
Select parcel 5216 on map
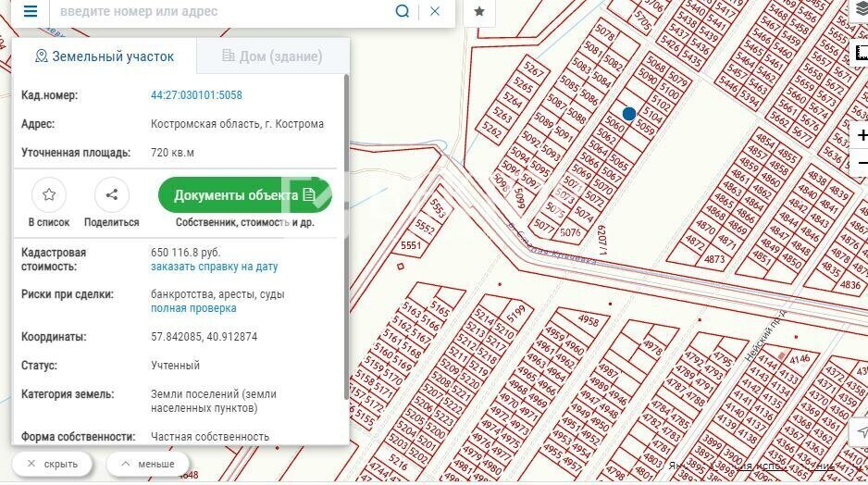coord(398,462)
